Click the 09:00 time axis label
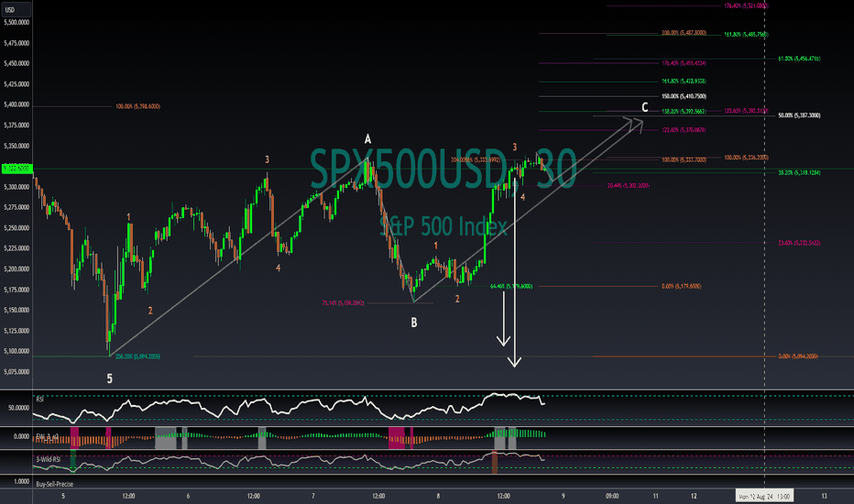 [x=612, y=496]
